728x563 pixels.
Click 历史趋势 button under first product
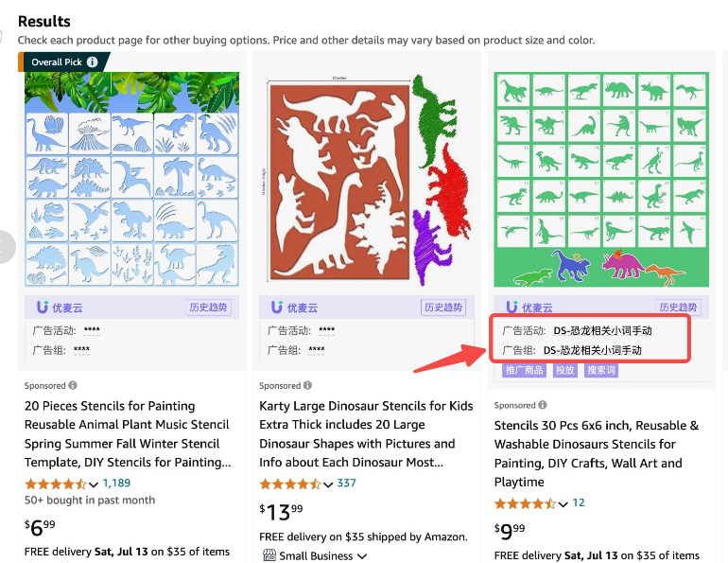[208, 308]
